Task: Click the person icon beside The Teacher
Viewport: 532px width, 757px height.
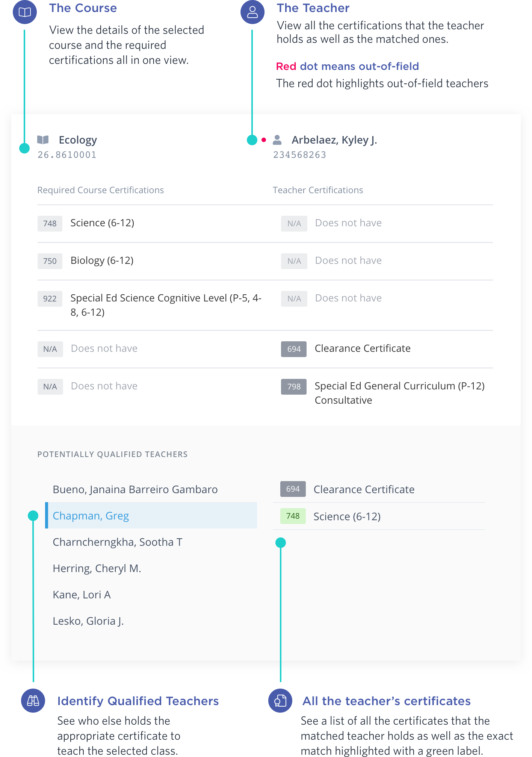Action: [x=252, y=12]
